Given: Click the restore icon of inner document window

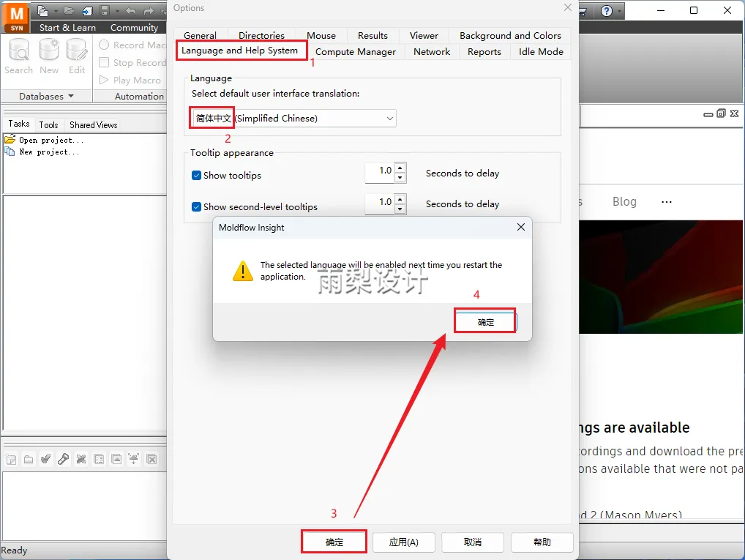Looking at the screenshot, I should click(x=722, y=113).
